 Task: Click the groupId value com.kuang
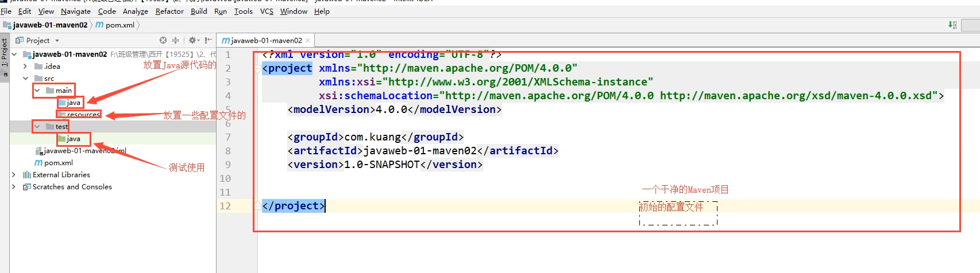373,137
